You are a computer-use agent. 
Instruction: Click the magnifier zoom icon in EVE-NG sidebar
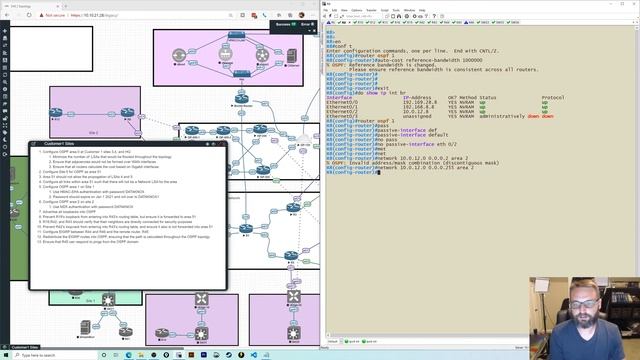[5, 82]
